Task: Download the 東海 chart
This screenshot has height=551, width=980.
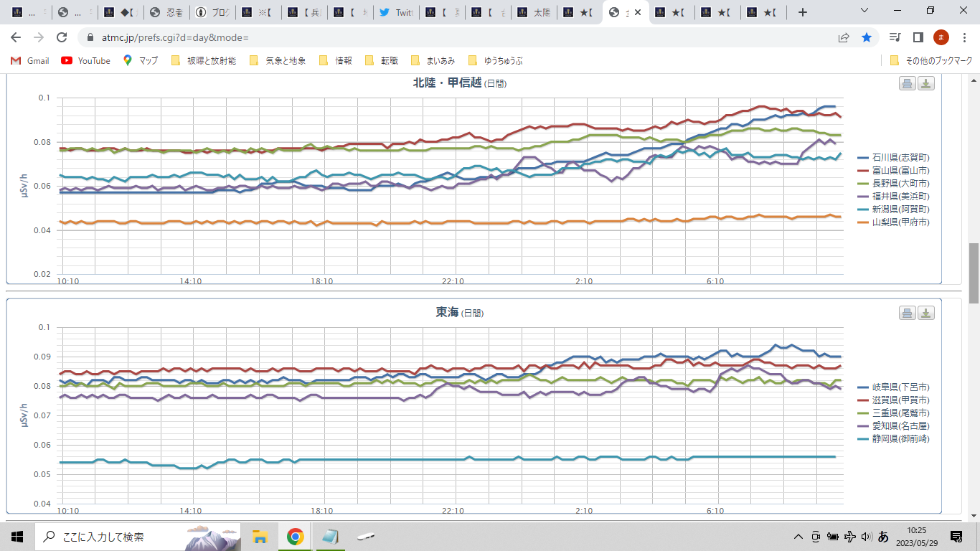Action: pyautogui.click(x=926, y=313)
